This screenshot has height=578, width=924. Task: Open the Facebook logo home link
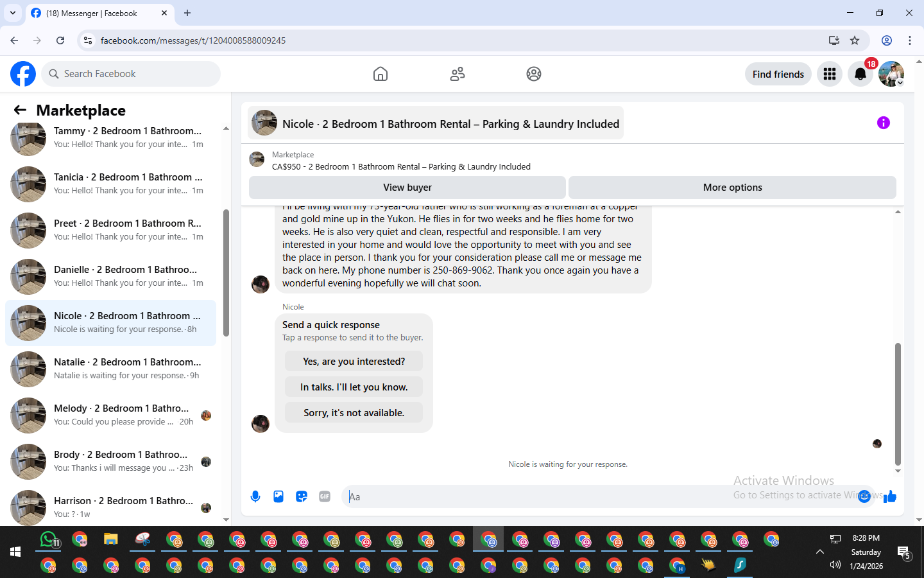point(23,74)
